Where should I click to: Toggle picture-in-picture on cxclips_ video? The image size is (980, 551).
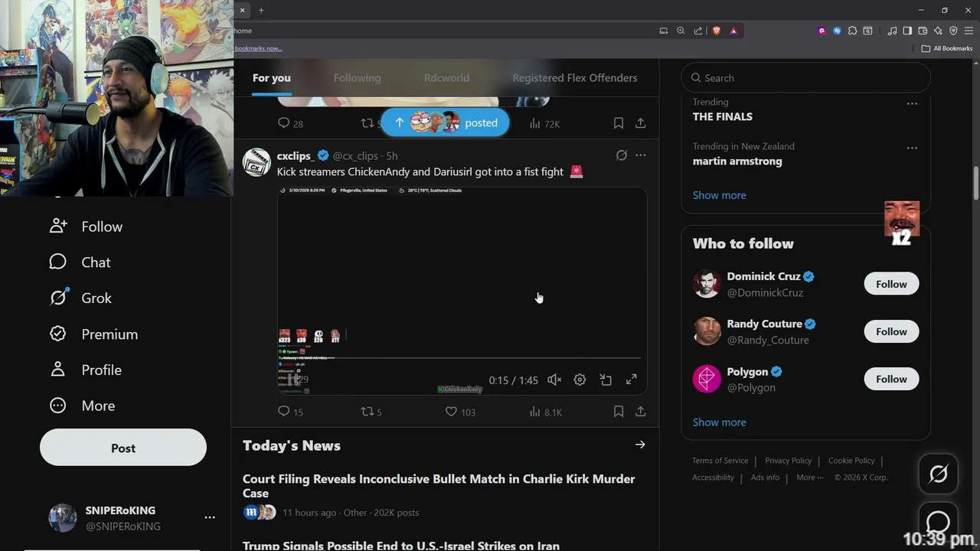[606, 380]
